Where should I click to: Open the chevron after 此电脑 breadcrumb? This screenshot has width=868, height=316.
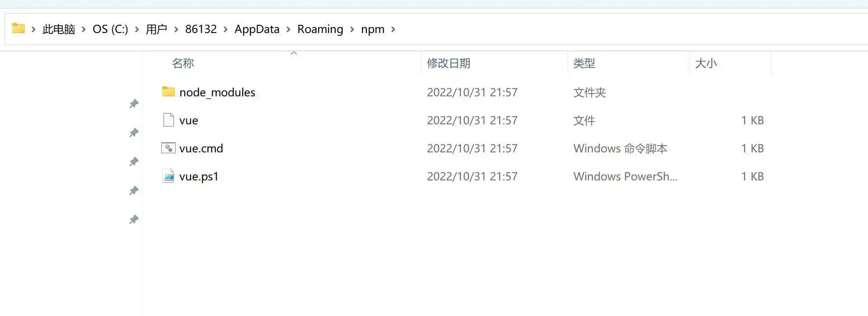coord(84,29)
